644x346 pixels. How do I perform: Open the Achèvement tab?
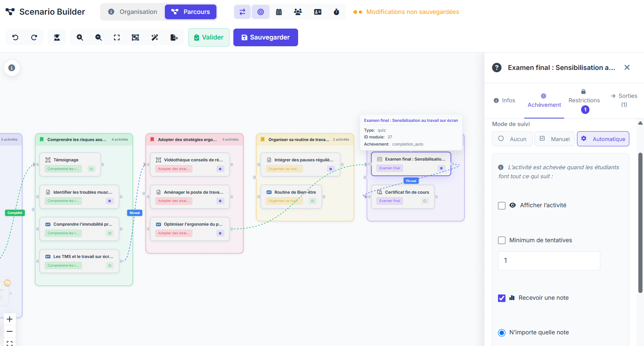544,100
